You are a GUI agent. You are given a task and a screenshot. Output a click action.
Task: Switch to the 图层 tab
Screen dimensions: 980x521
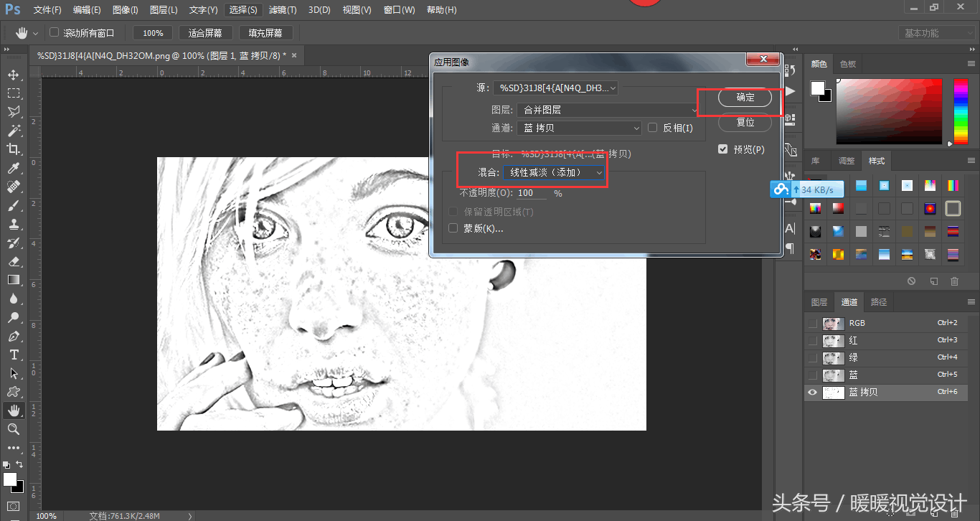tap(819, 302)
